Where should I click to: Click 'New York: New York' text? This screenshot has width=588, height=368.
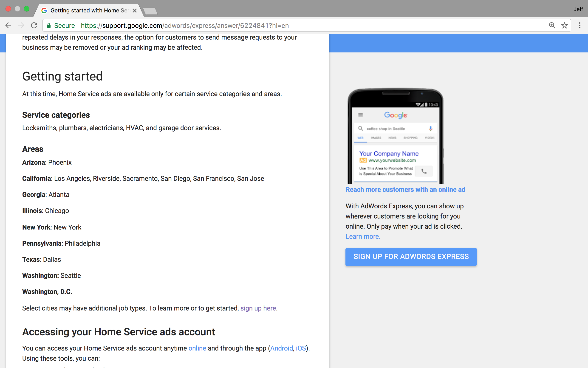[x=52, y=227]
